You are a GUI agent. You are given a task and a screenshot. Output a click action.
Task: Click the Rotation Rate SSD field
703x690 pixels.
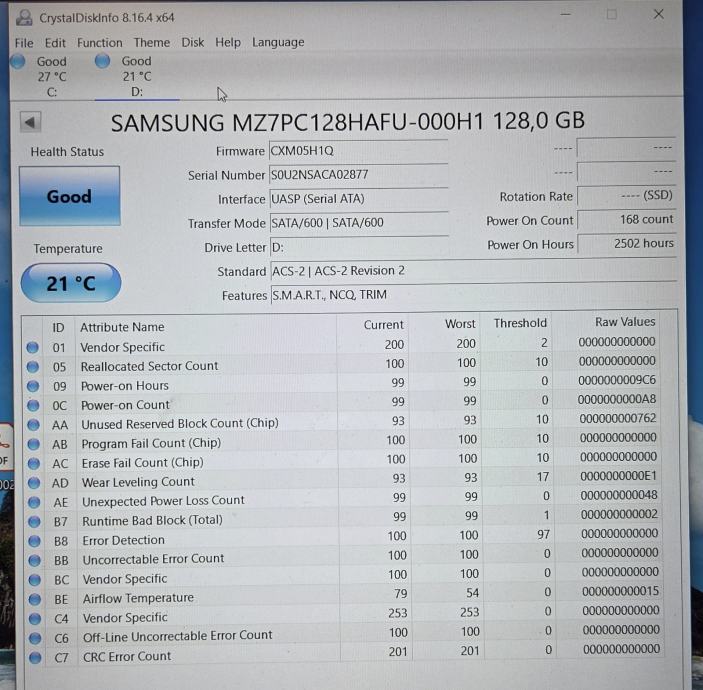(x=626, y=195)
